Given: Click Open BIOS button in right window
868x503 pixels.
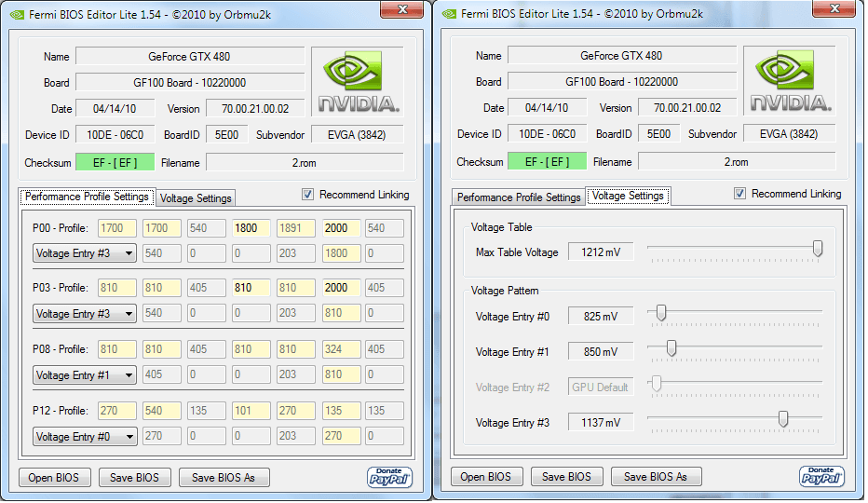Looking at the screenshot, I should pos(486,476).
